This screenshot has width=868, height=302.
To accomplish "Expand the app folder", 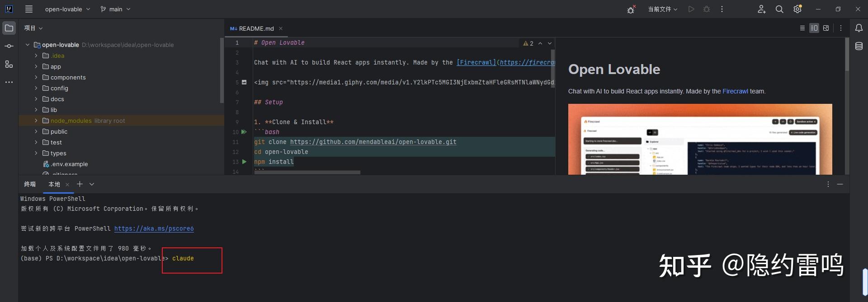I will click(36, 66).
